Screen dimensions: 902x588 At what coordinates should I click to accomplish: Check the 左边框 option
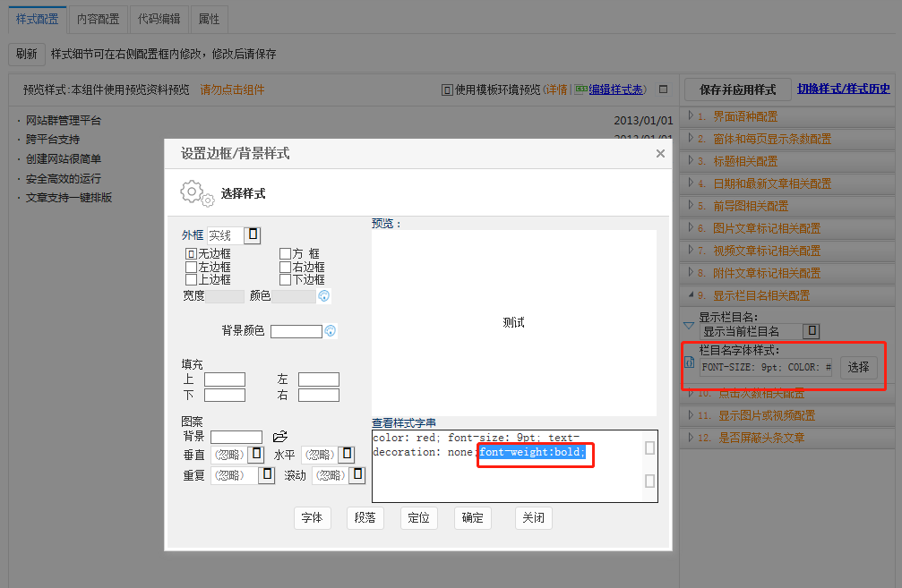coord(191,267)
